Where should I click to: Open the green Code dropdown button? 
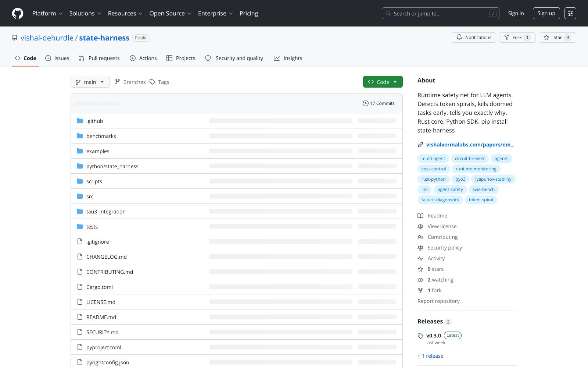click(x=383, y=82)
